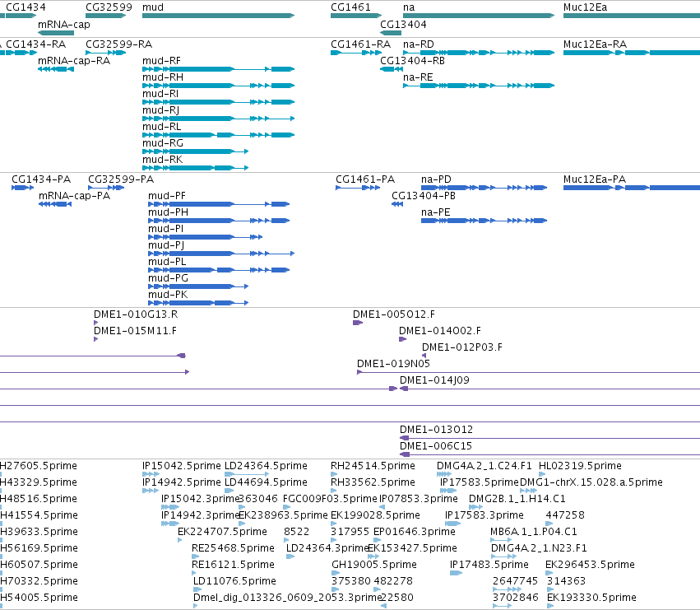This screenshot has height=610, width=700.
Task: Select the Muc12Ea gene bar
Action: [632, 16]
